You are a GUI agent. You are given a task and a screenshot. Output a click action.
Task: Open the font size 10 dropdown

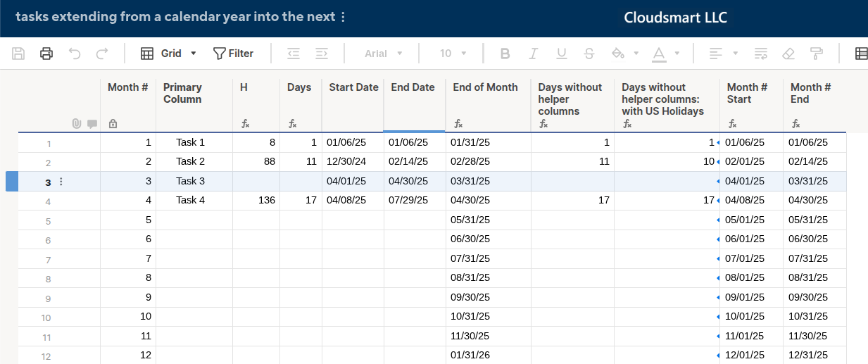(453, 54)
